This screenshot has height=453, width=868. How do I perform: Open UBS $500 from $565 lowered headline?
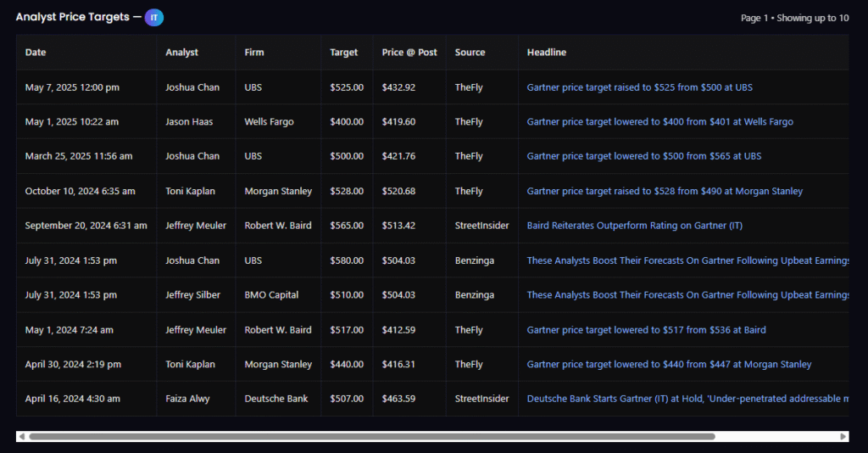tap(643, 156)
